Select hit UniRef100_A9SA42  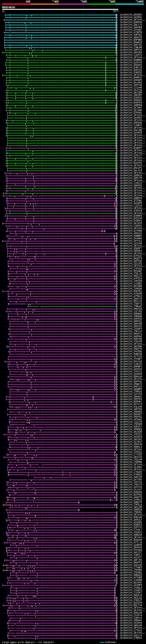(x=131, y=419)
